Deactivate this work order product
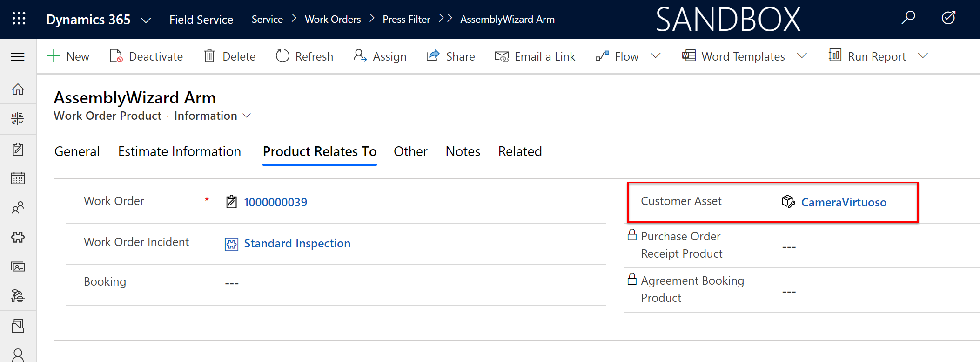The width and height of the screenshot is (980, 362). [146, 56]
